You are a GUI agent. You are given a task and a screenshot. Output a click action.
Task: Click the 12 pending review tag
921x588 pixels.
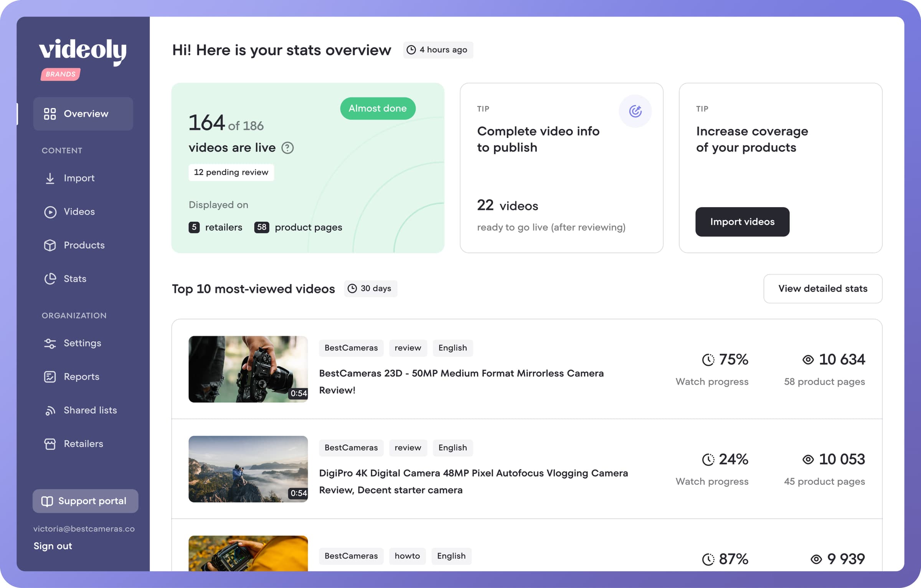tap(231, 172)
